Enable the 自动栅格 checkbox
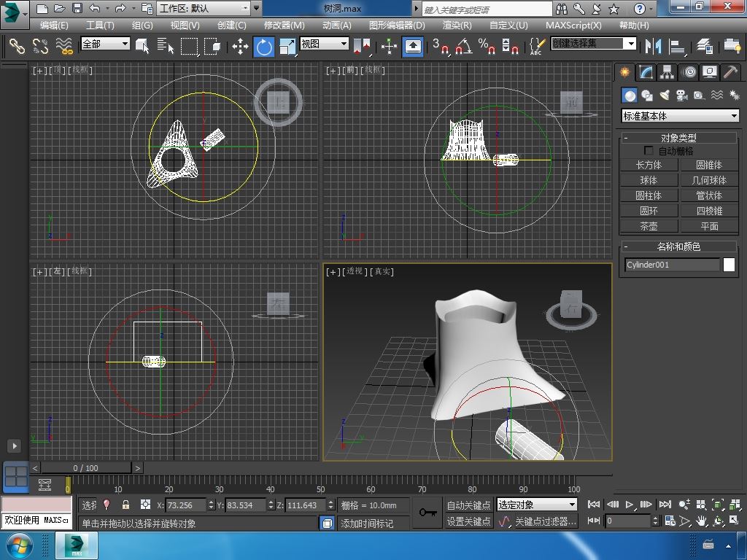The height and width of the screenshot is (560, 747). pyautogui.click(x=649, y=151)
